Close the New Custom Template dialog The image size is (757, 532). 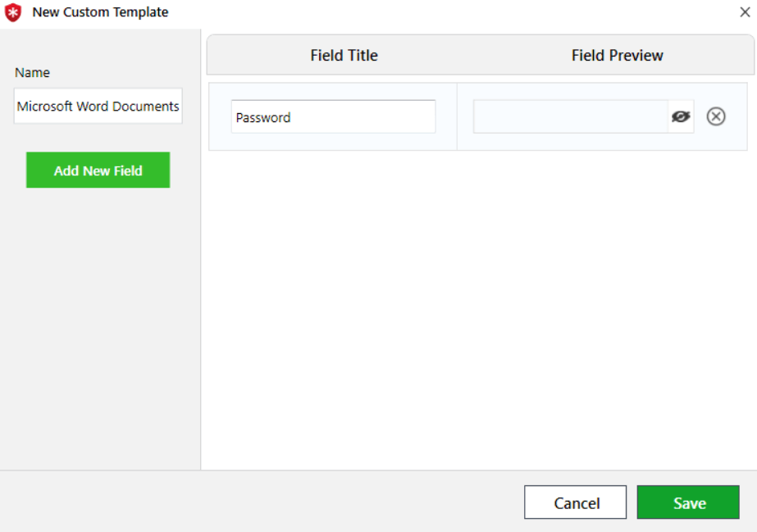pyautogui.click(x=745, y=12)
